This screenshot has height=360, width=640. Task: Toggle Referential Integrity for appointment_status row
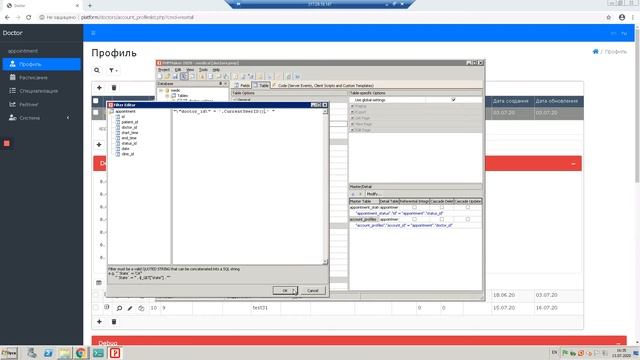coord(414,207)
